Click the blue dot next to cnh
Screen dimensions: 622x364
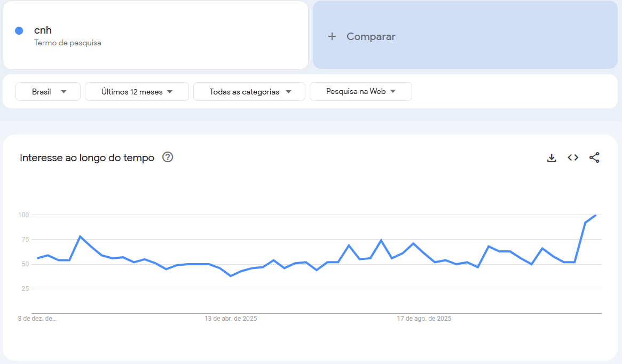click(19, 31)
